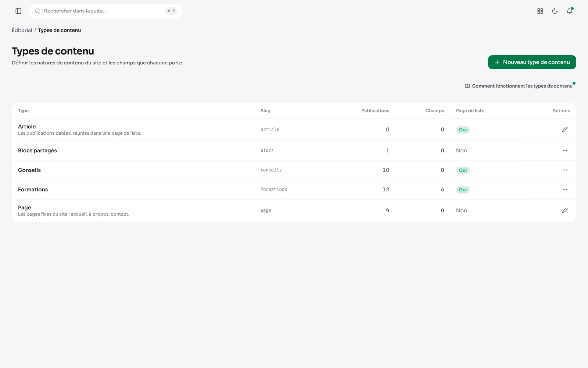Click the champs count 4 for Formations
588x368 pixels.
[442, 190]
